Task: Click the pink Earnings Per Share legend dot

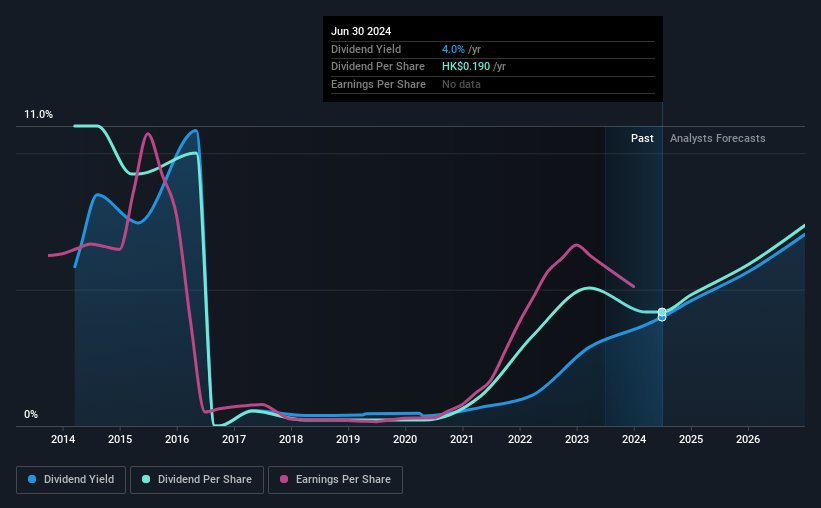Action: point(284,479)
